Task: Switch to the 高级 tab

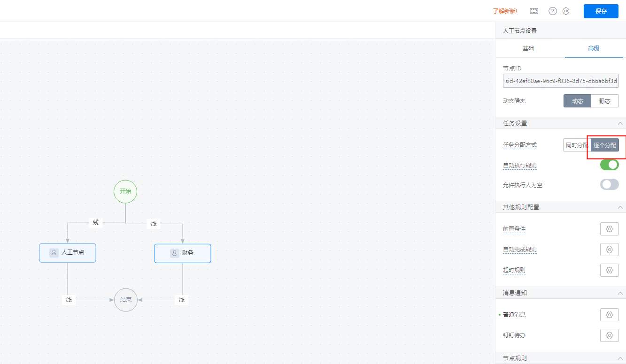Action: pos(594,48)
